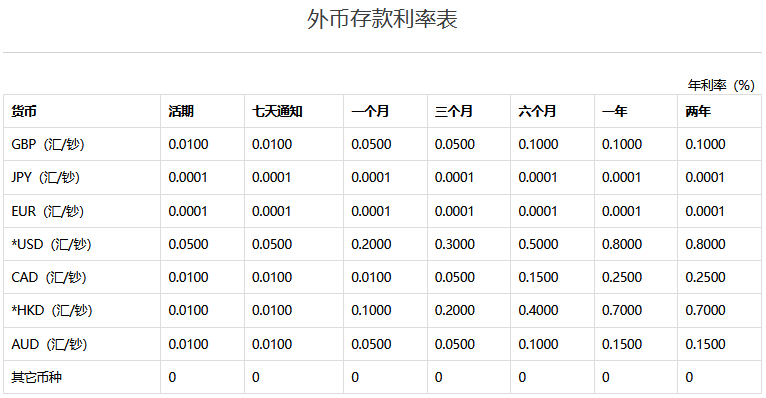Select the 两年 column header
This screenshot has height=398, width=766.
tap(698, 111)
